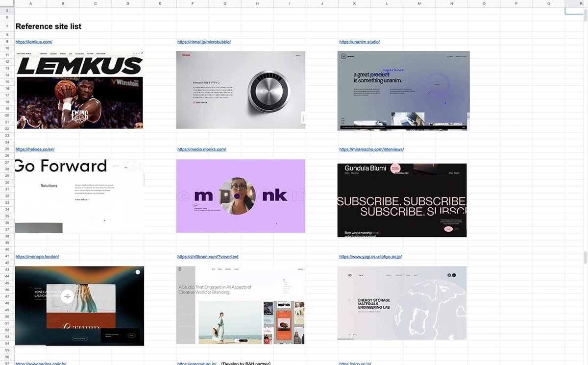Select the unanim studio screenshot image
This screenshot has width=588, height=365.
point(403,91)
